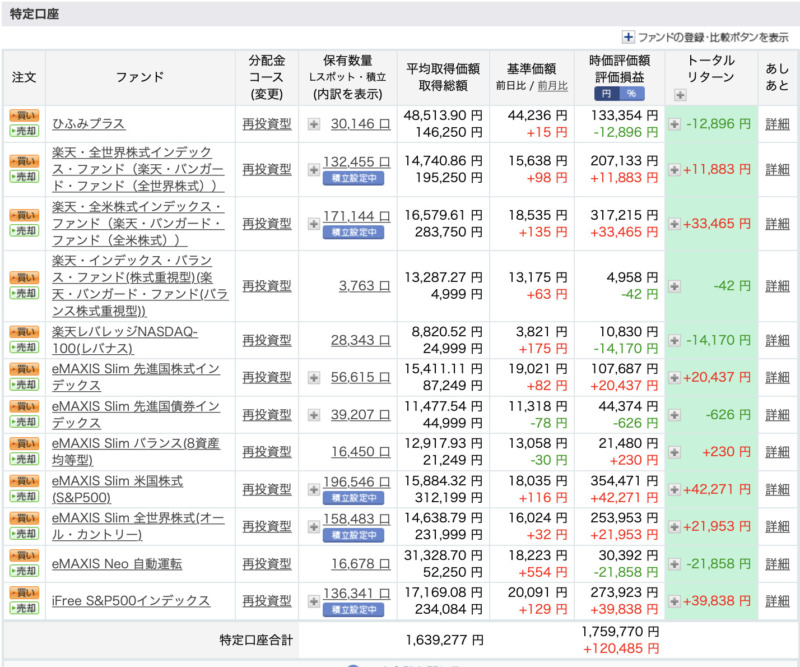Click 買い for 楽天レバレッジNASDAQ-100

pos(24,332)
